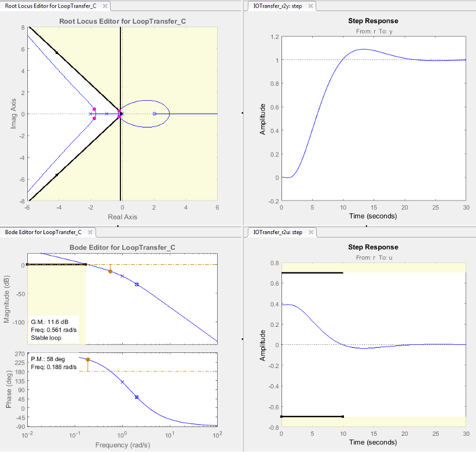Click the Root Locus Editor plot title
The width and height of the screenshot is (476, 452).
[122, 21]
